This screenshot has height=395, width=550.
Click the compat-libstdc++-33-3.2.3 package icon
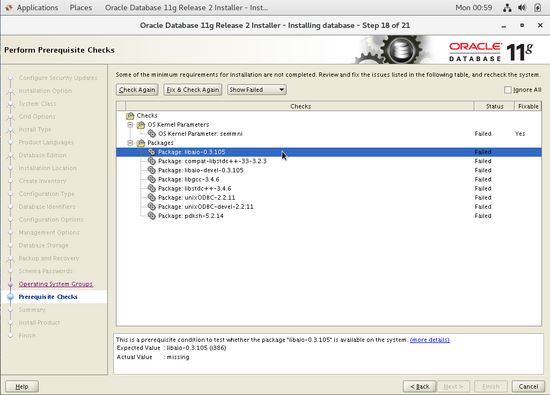pos(152,161)
